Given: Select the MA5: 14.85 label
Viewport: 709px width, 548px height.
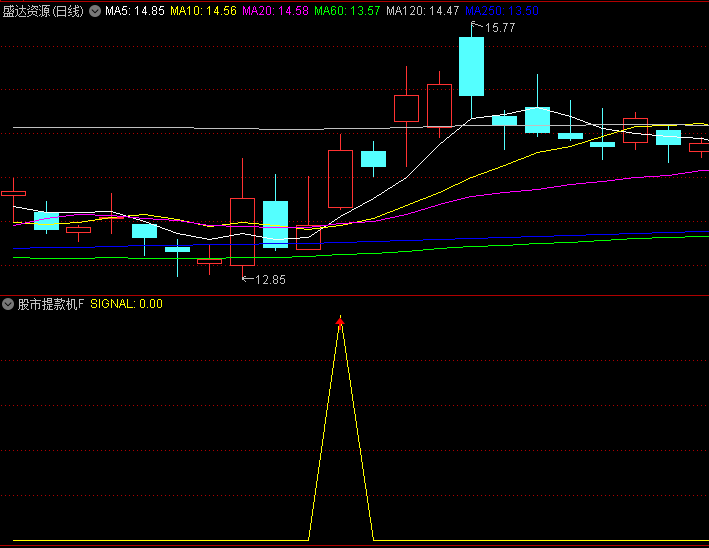Looking at the screenshot, I should [x=135, y=11].
